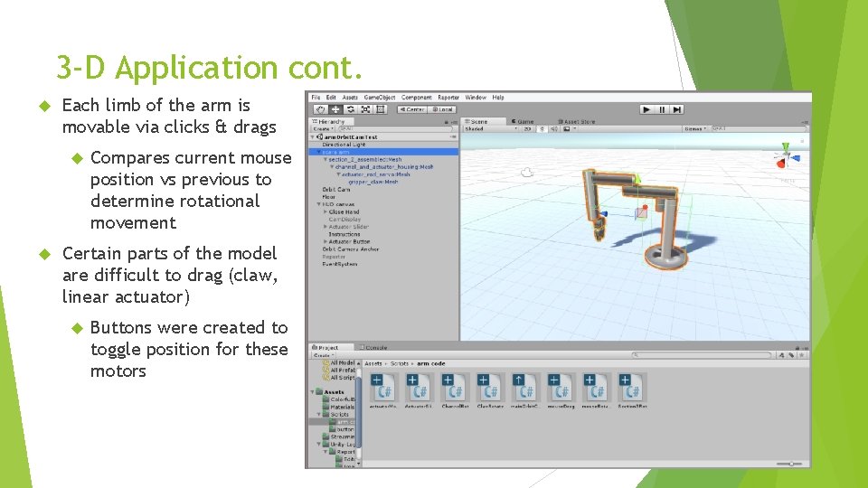
Task: Toggle scene audio speaker icon
Action: coord(554,129)
